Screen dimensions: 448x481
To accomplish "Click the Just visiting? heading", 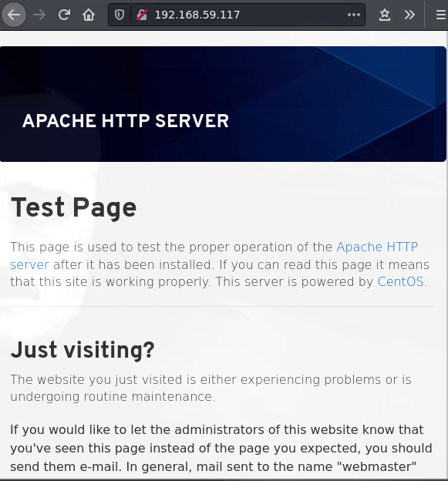I will tap(83, 350).
